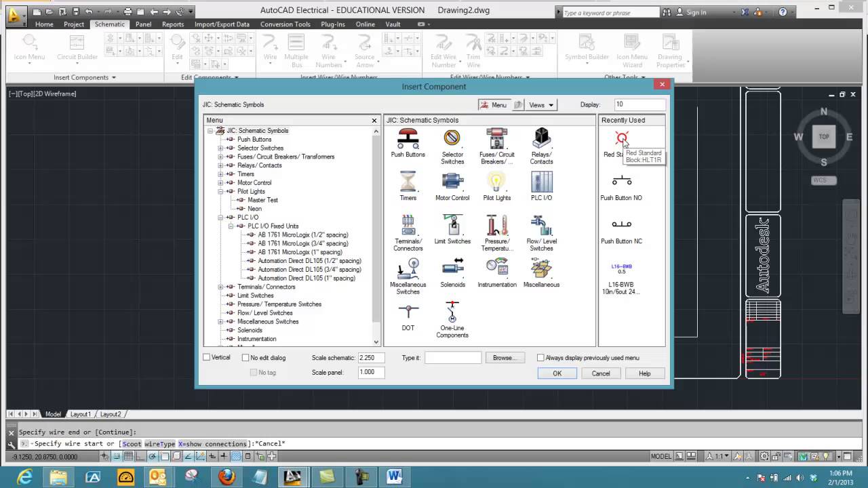The height and width of the screenshot is (488, 868).
Task: Select the Solenoids symbol icon
Action: click(452, 268)
